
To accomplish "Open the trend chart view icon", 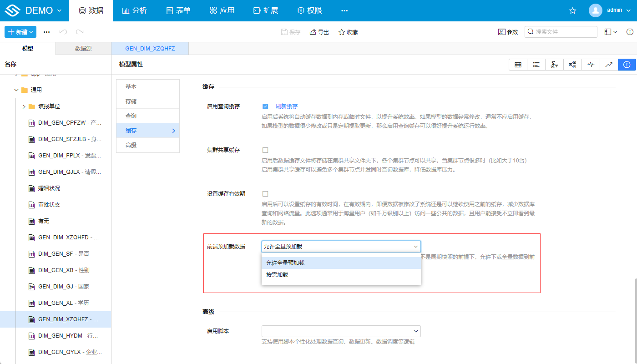I will [609, 64].
